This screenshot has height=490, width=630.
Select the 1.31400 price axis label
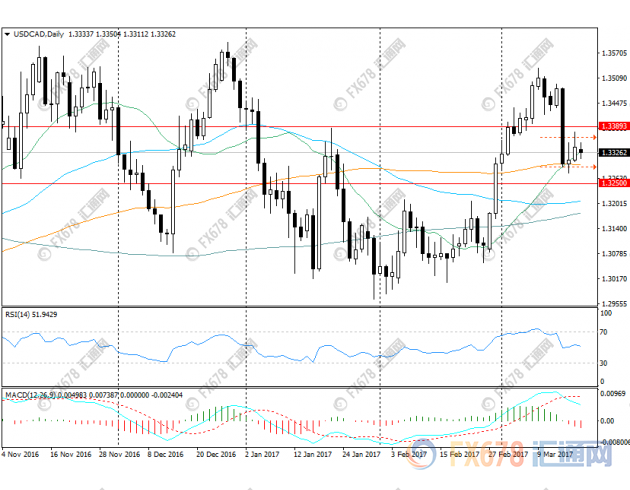(614, 229)
